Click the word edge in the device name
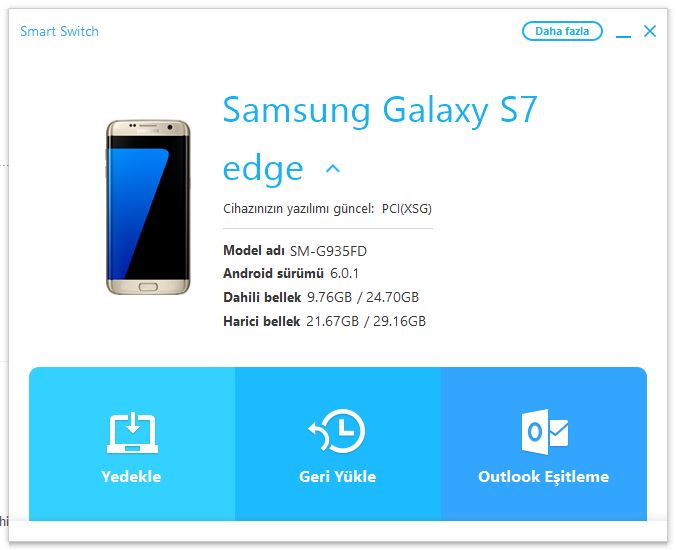 (263, 169)
